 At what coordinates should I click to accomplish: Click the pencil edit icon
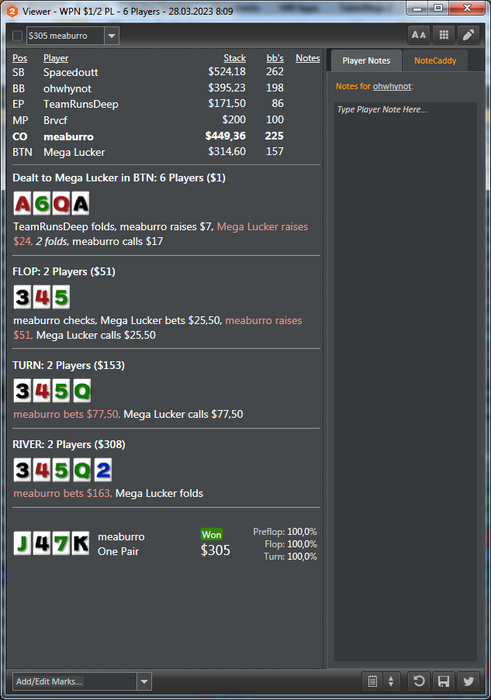(468, 35)
